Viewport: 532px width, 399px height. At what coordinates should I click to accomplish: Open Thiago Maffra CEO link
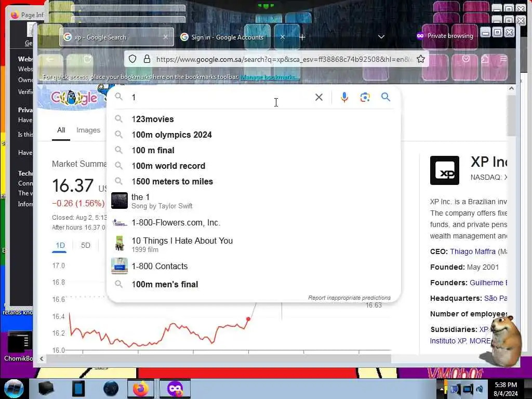[473, 252]
